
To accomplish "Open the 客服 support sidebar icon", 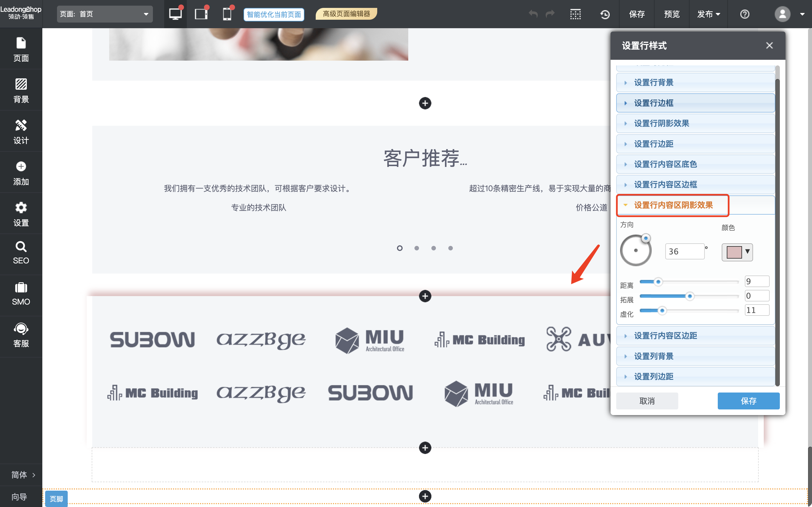I will 21,335.
